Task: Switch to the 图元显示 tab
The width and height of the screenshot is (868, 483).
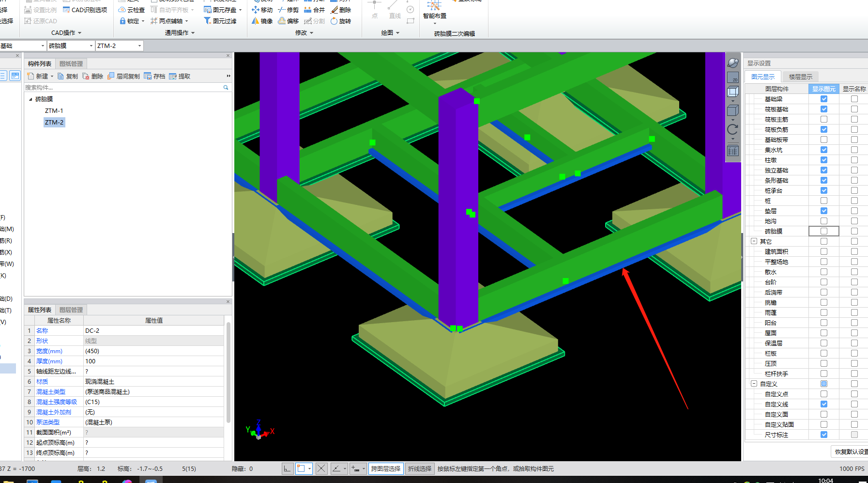Action: [x=763, y=77]
